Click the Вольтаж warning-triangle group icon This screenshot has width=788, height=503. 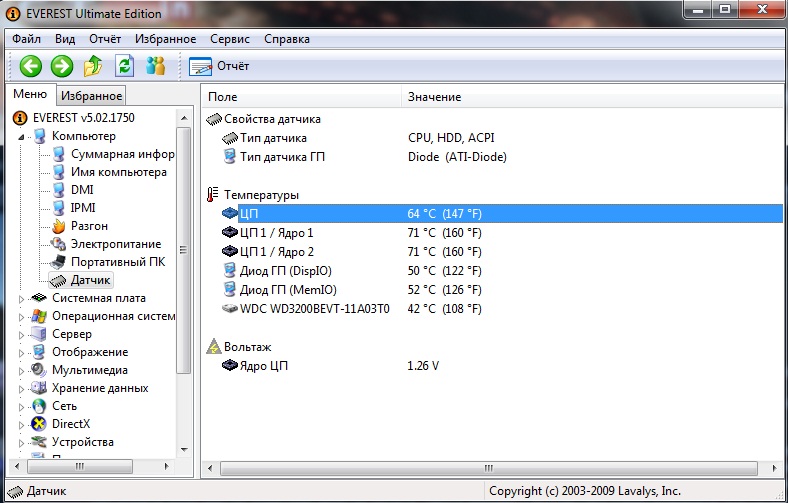(x=214, y=347)
